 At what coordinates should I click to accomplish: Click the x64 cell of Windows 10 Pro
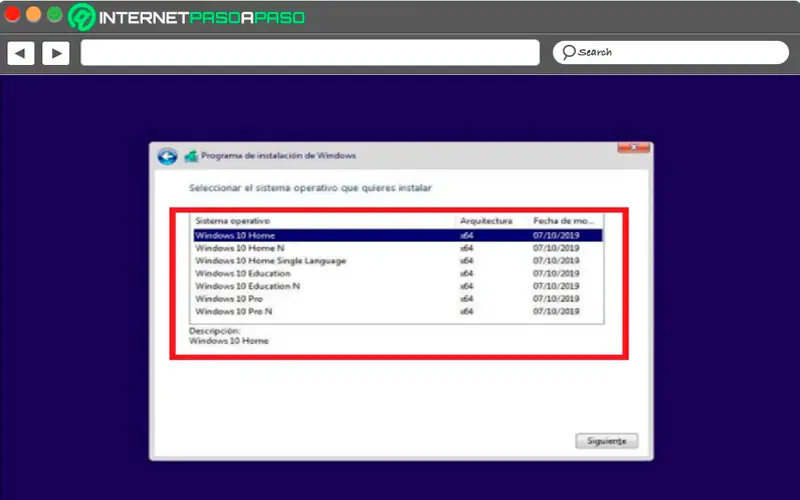click(x=466, y=298)
